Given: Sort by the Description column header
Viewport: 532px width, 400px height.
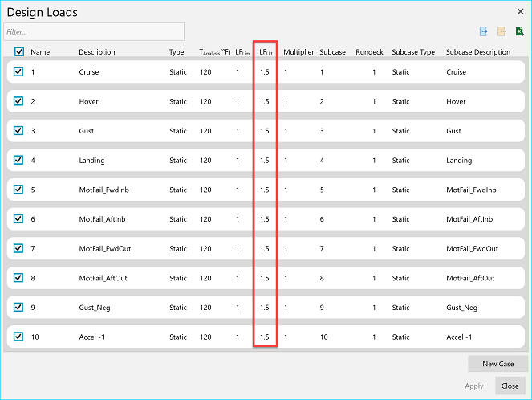Looking at the screenshot, I should click(x=97, y=52).
